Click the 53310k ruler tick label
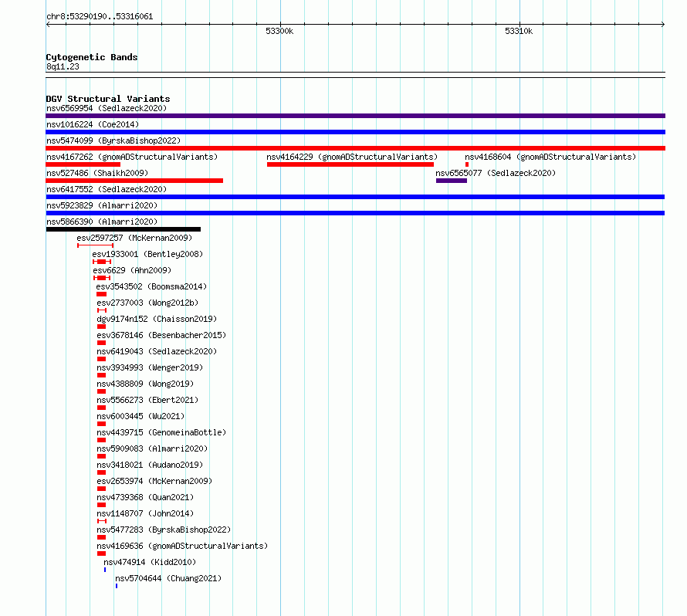 [519, 31]
